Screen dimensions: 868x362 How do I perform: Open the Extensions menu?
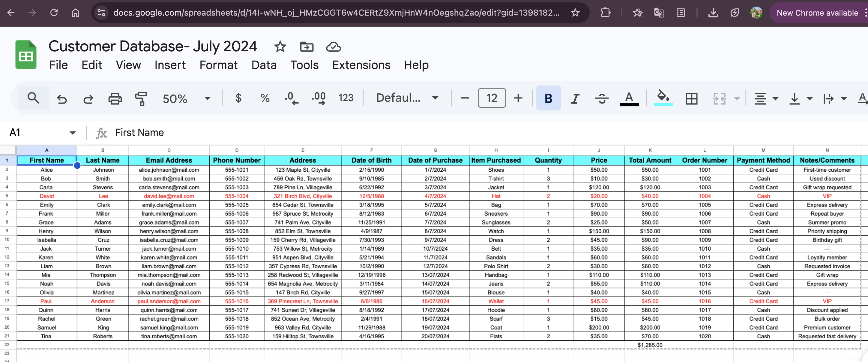click(x=361, y=65)
